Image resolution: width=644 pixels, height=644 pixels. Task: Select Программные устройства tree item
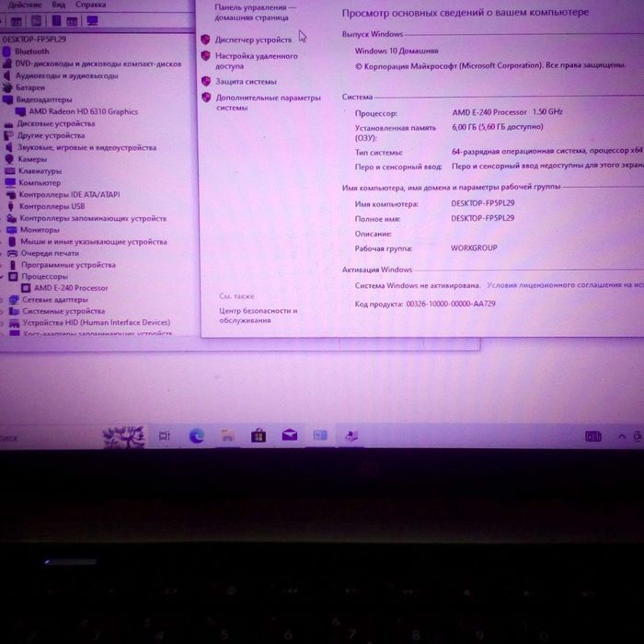69,265
